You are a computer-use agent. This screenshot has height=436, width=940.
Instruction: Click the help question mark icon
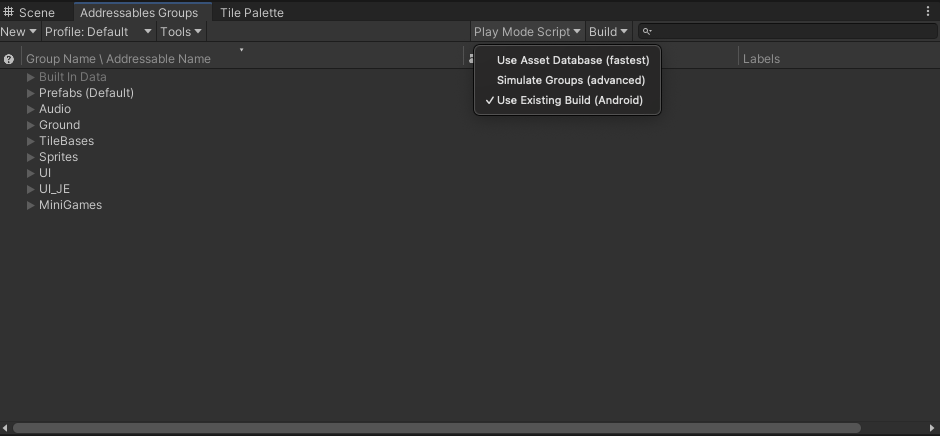coord(8,59)
